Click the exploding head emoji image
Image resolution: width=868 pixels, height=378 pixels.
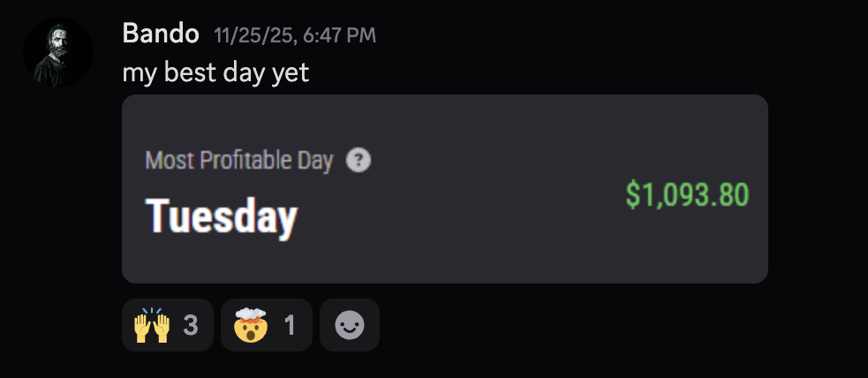pyautogui.click(x=251, y=326)
